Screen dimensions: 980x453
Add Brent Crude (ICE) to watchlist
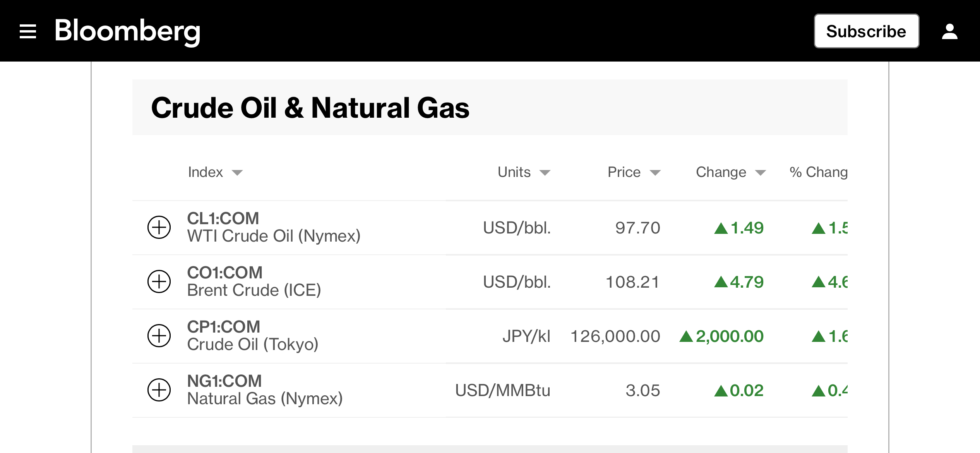click(159, 281)
